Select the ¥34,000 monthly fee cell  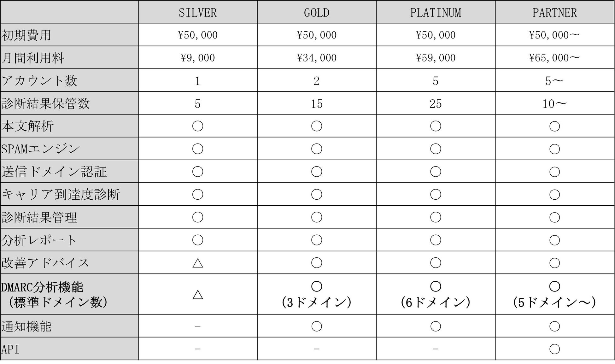pos(316,58)
